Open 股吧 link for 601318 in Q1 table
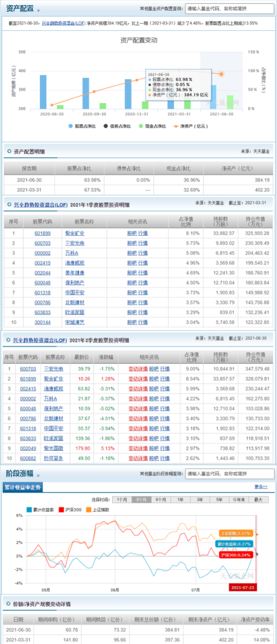 click(x=132, y=292)
